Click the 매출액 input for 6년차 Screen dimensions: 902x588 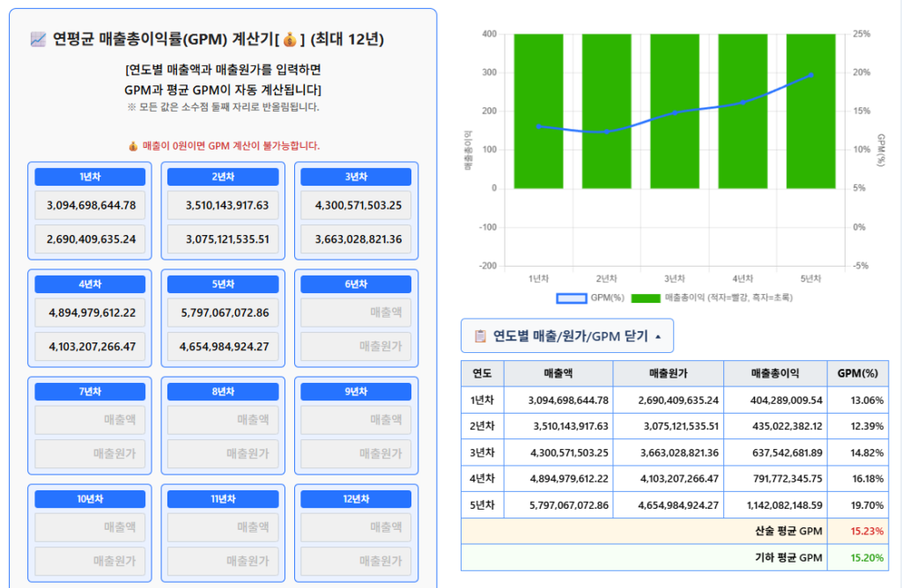pos(357,312)
